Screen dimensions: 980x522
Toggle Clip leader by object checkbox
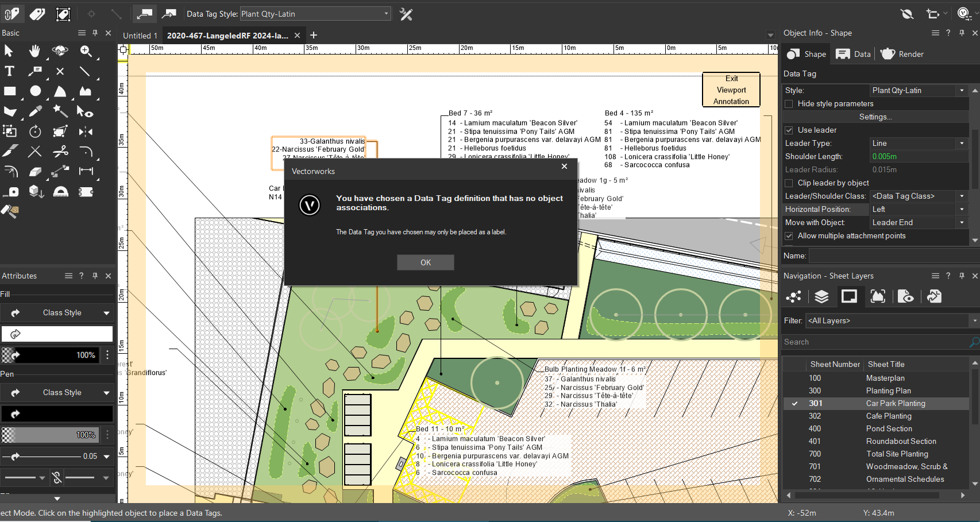[x=789, y=183]
